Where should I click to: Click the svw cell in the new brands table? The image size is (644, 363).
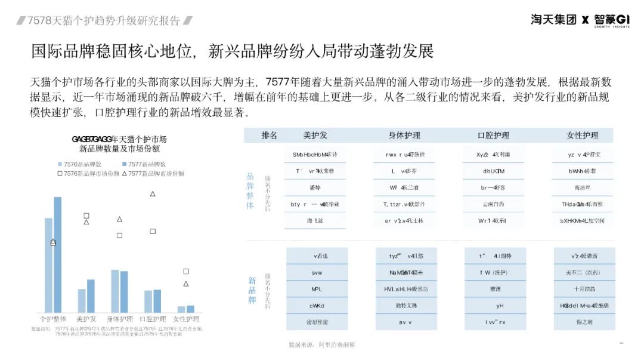317,273
